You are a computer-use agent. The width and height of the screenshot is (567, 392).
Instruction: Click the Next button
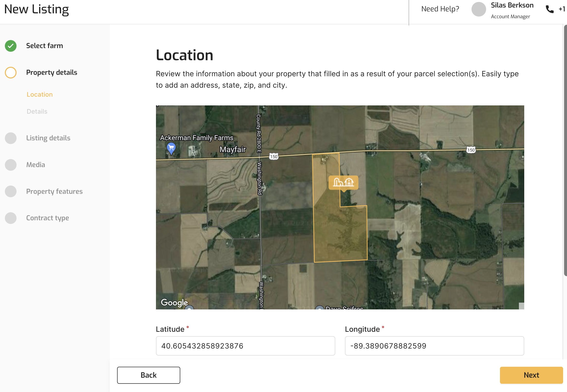coord(531,375)
